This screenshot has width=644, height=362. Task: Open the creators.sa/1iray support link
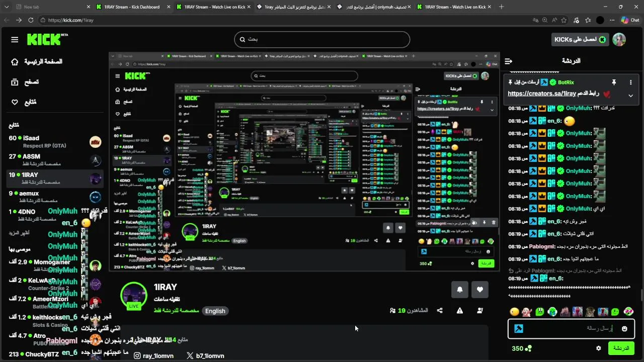[x=542, y=94]
